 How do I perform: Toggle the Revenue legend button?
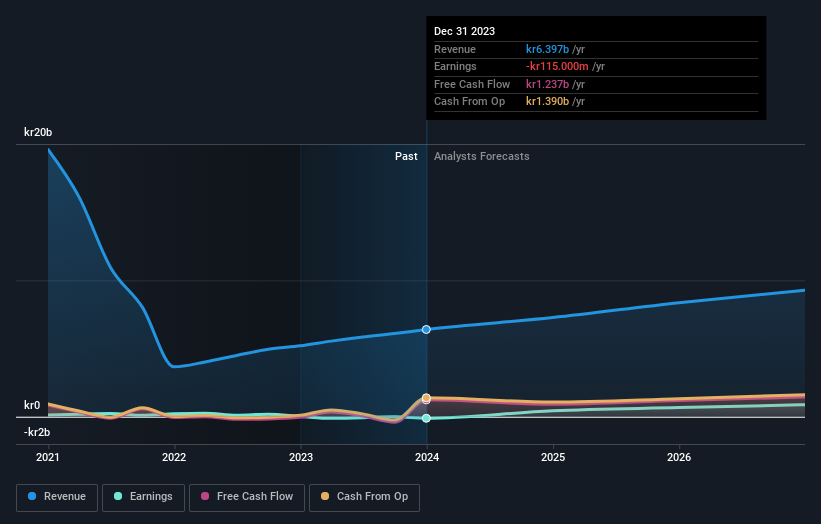[57, 497]
